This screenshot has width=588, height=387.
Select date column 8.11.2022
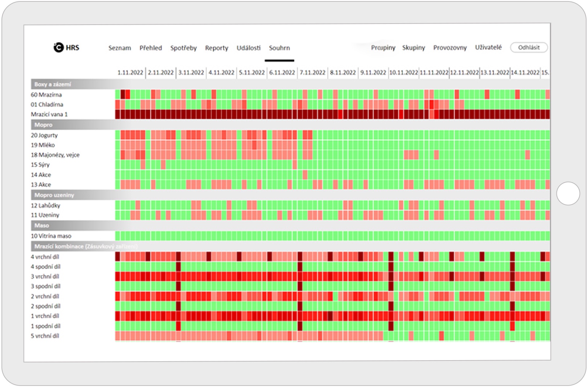click(x=343, y=73)
